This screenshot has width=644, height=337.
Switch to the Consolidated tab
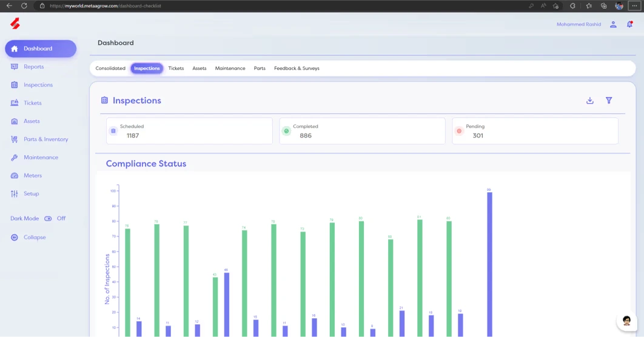110,68
